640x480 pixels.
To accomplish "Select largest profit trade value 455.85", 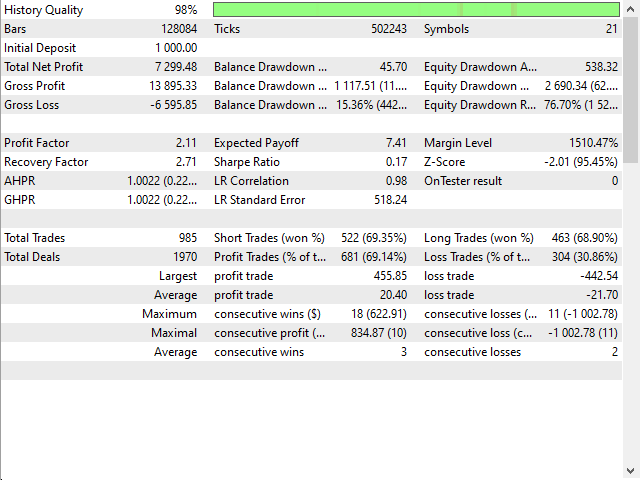I will 390,276.
